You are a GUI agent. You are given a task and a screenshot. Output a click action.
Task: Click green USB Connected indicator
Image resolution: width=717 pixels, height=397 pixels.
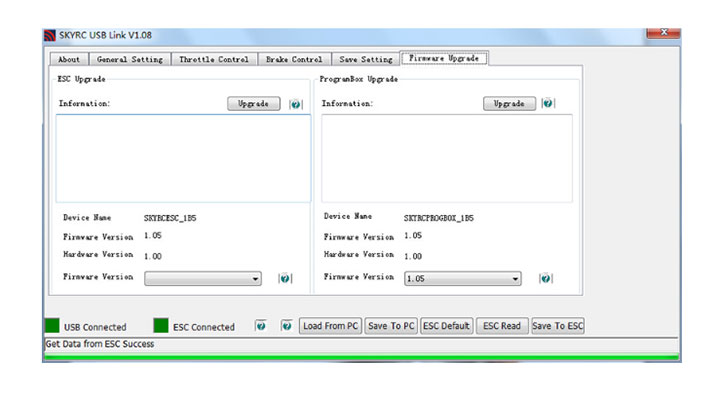[x=52, y=325]
